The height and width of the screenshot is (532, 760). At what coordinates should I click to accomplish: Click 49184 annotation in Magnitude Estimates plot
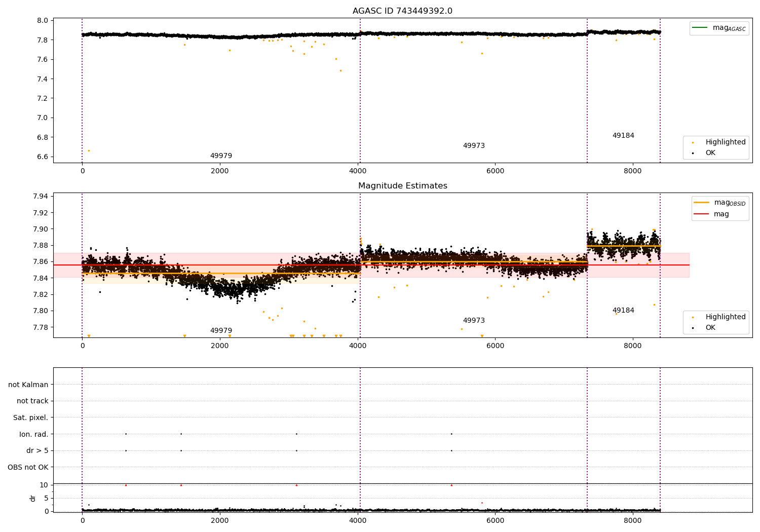coord(623,311)
